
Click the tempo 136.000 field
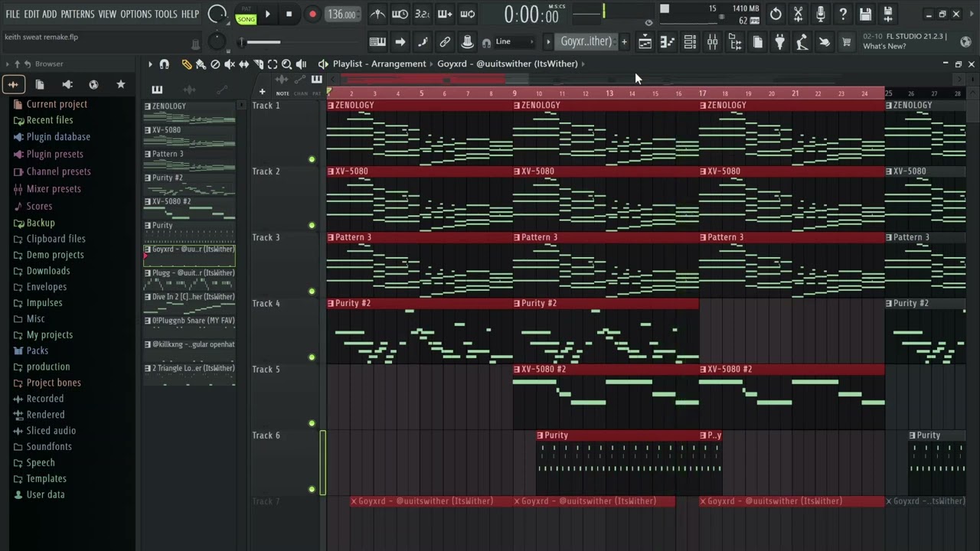pos(341,15)
